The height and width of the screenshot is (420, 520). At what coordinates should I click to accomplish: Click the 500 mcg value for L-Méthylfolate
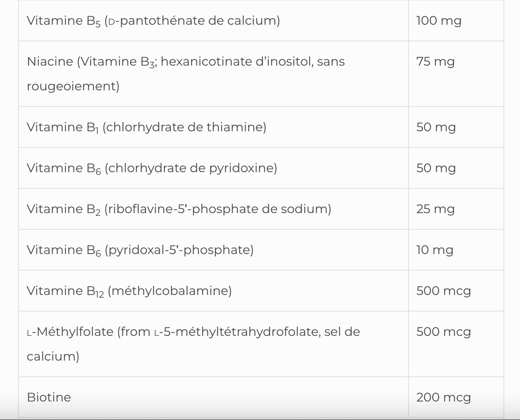443,332
